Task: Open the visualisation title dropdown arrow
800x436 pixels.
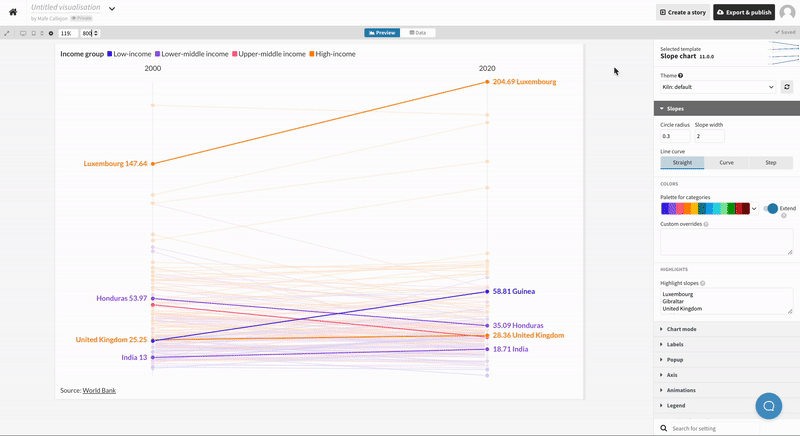Action: (112, 8)
